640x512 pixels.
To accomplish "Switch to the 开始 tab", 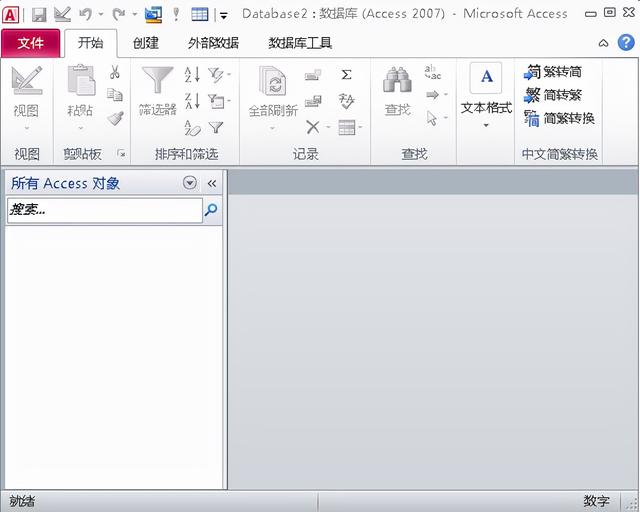I will (x=91, y=43).
